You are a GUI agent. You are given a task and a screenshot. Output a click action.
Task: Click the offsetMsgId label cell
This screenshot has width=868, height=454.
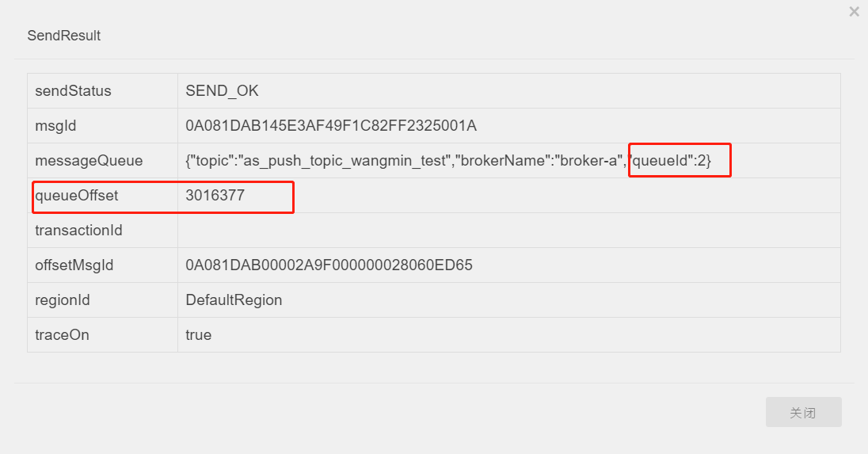pyautogui.click(x=74, y=265)
